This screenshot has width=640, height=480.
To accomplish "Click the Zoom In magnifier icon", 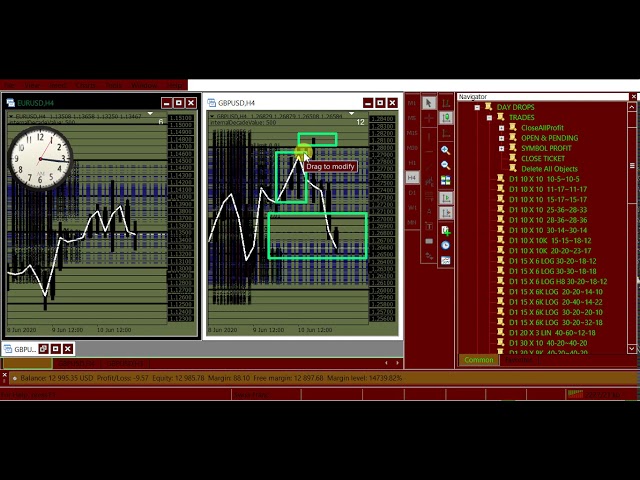I will pos(446,150).
